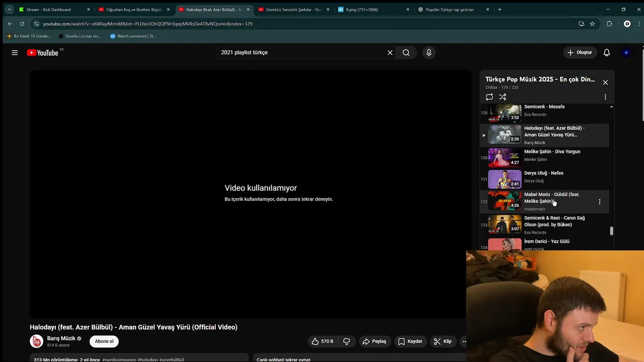Close the Halodayı browser tab
644x362 pixels.
point(248,10)
